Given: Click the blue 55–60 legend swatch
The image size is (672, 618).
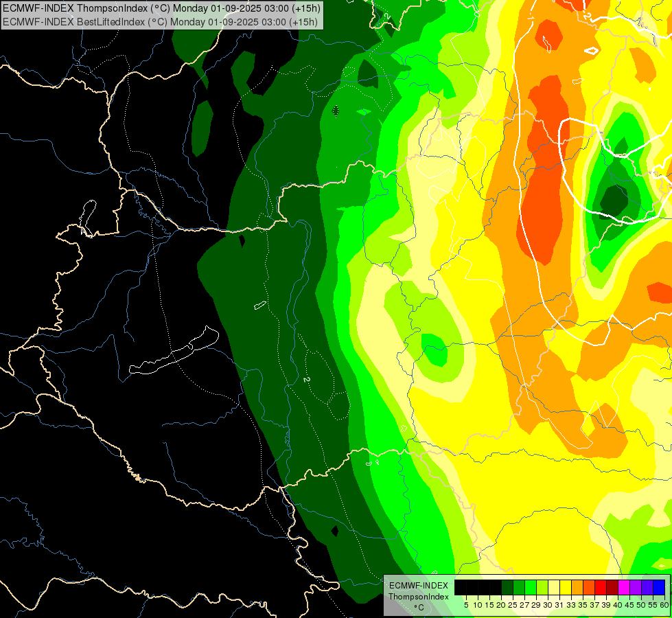Looking at the screenshot, I should [659, 587].
